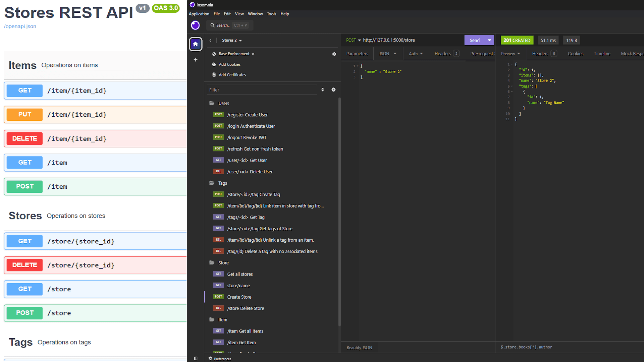Screen dimensions: 644x362
Task: Switch to request Headers tab with 2
Action: (447, 54)
